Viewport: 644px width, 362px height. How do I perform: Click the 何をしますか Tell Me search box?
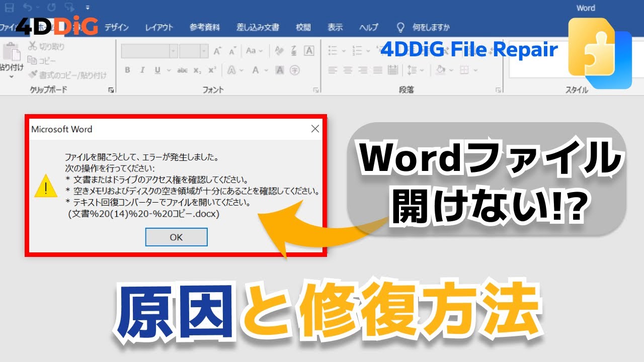click(431, 27)
